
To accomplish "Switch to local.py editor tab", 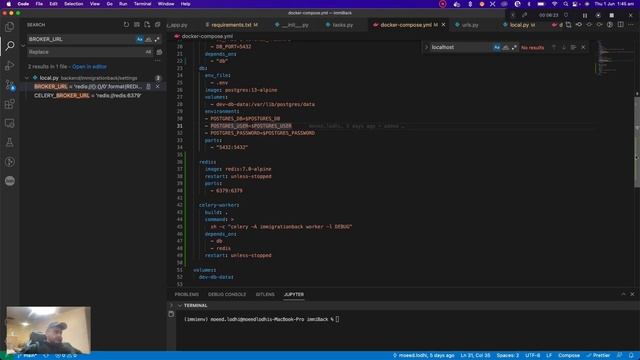I will point(519,25).
